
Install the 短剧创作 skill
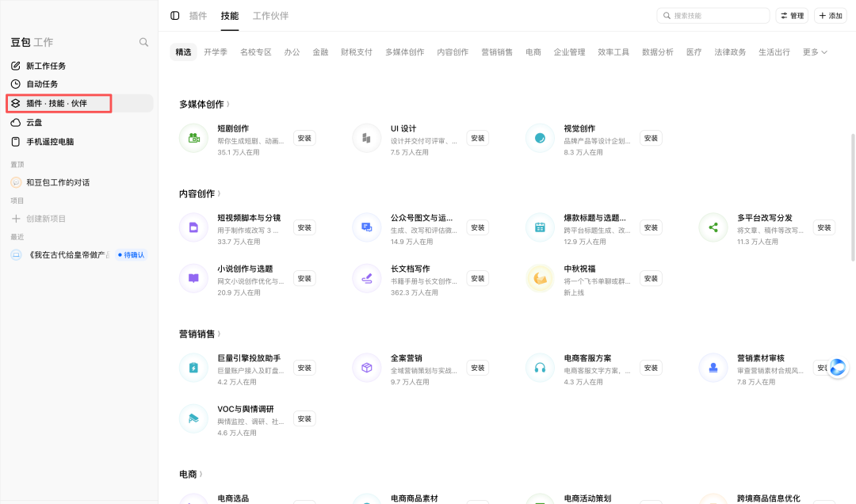[304, 138]
